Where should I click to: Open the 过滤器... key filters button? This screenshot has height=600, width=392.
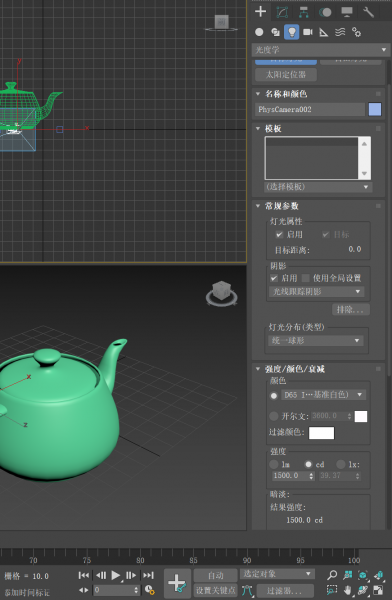[284, 591]
